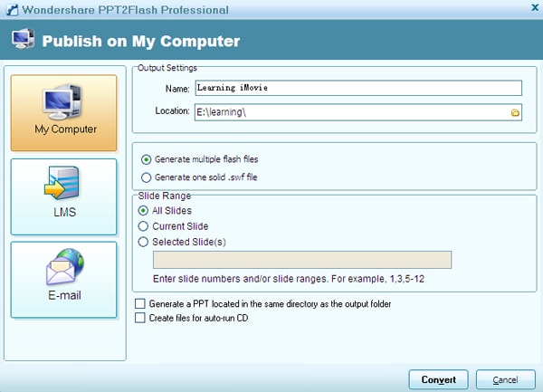Click the computer icon in header banner
543x392 pixels.
pos(23,39)
